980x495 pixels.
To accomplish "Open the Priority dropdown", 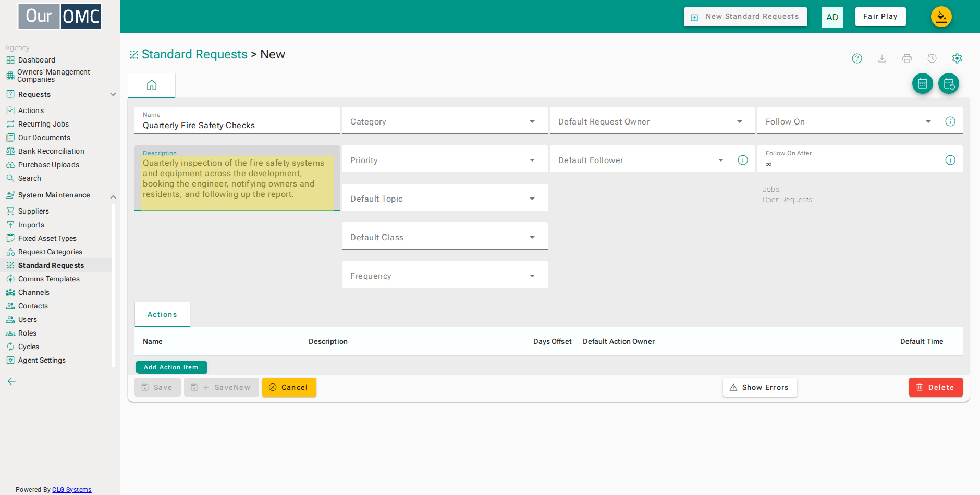I will 445,159.
